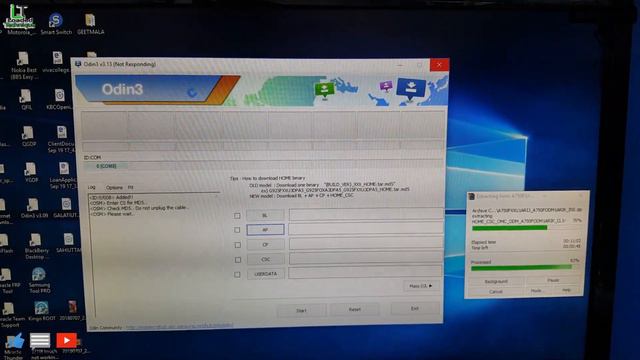
Task: Click the 'Please wait..' log line
Action: click(112, 213)
